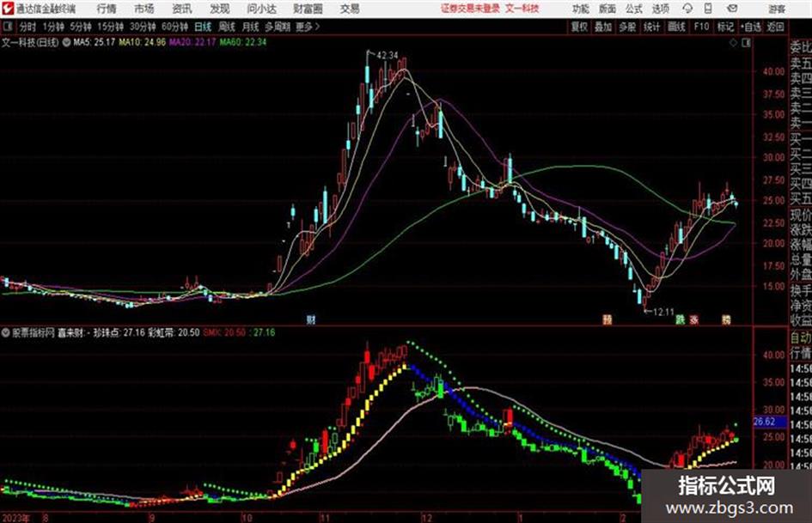Click the 通达信 app logo icon
The image size is (812, 523).
tap(8, 9)
